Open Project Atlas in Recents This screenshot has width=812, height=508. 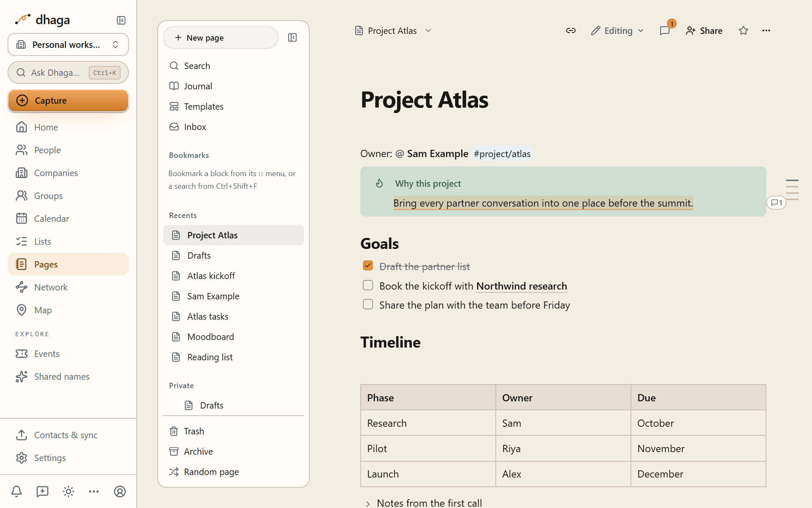(233, 235)
